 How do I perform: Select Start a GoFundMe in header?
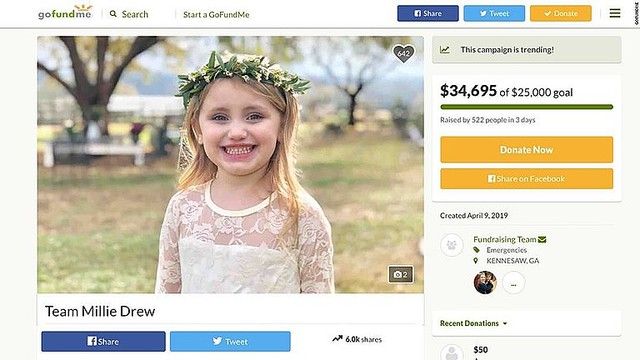click(x=216, y=15)
